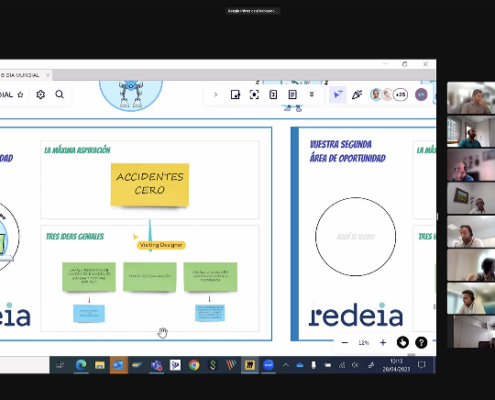Screen dimensions: 495x400
Task: Expand more apps double-chevron menu
Action: point(312,95)
